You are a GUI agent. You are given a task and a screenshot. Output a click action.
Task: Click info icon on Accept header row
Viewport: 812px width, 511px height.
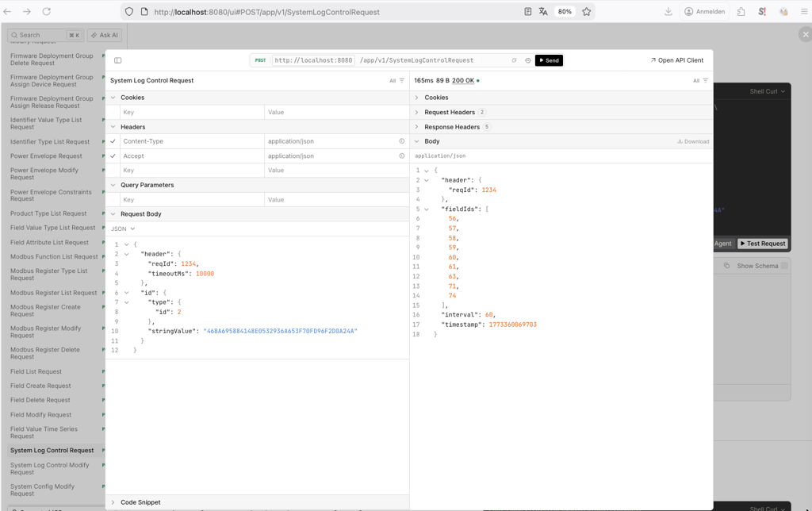pyautogui.click(x=402, y=156)
